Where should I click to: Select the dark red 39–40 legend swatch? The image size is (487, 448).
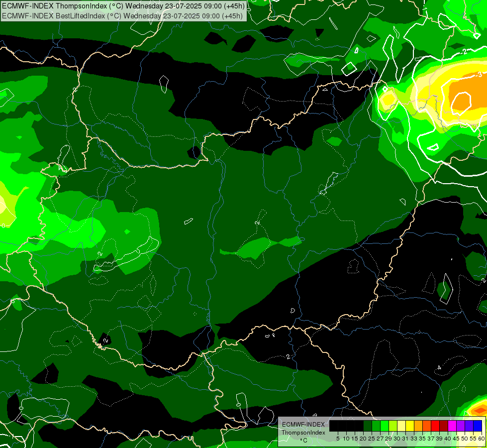[444, 426]
